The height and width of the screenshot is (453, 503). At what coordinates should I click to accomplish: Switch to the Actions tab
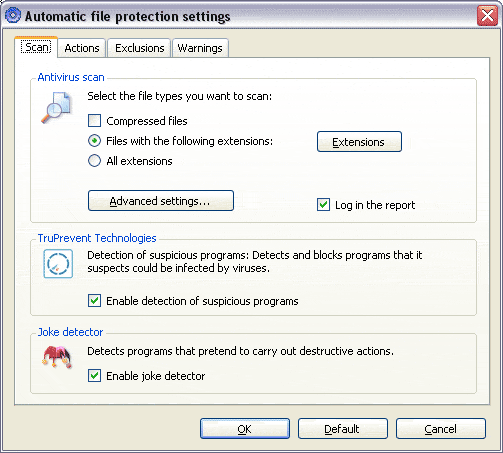click(x=82, y=48)
